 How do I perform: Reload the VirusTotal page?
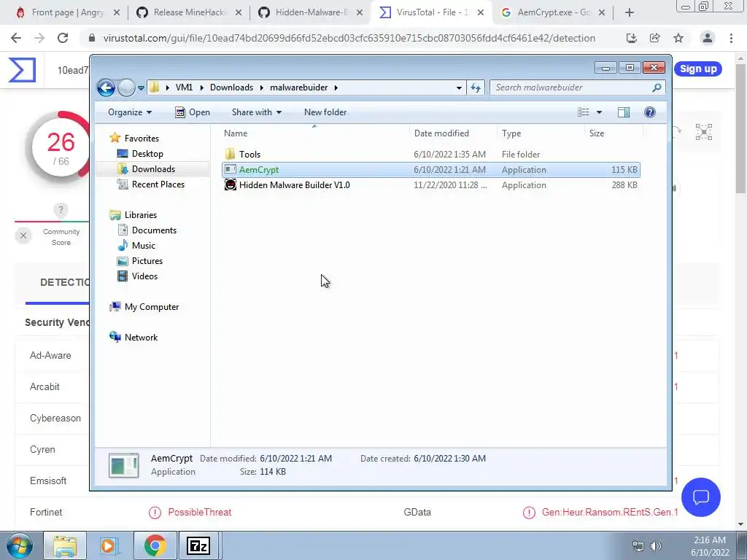tap(63, 38)
